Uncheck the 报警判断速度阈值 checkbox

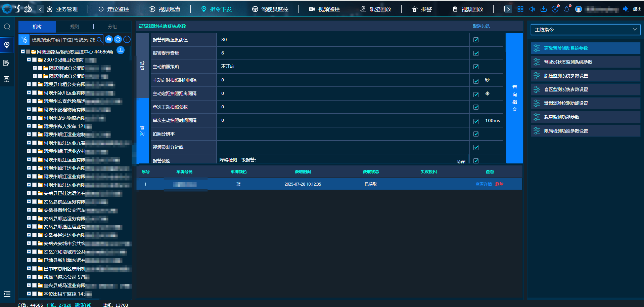click(476, 40)
